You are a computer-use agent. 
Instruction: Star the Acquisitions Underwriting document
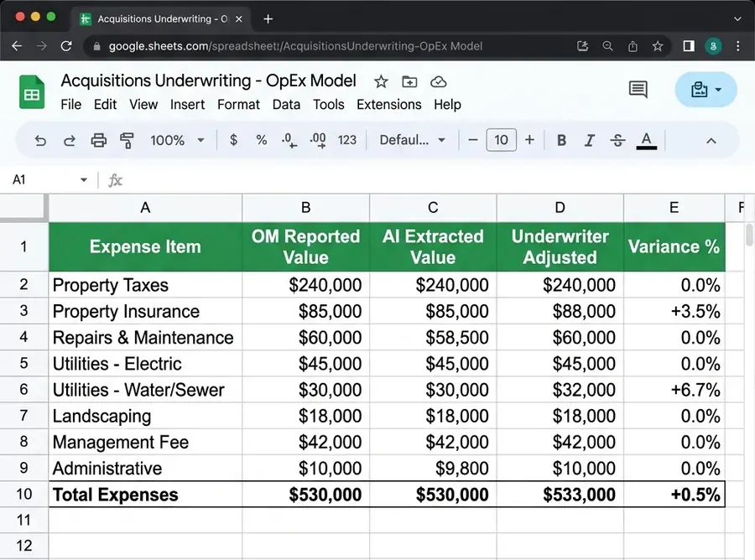coord(381,82)
